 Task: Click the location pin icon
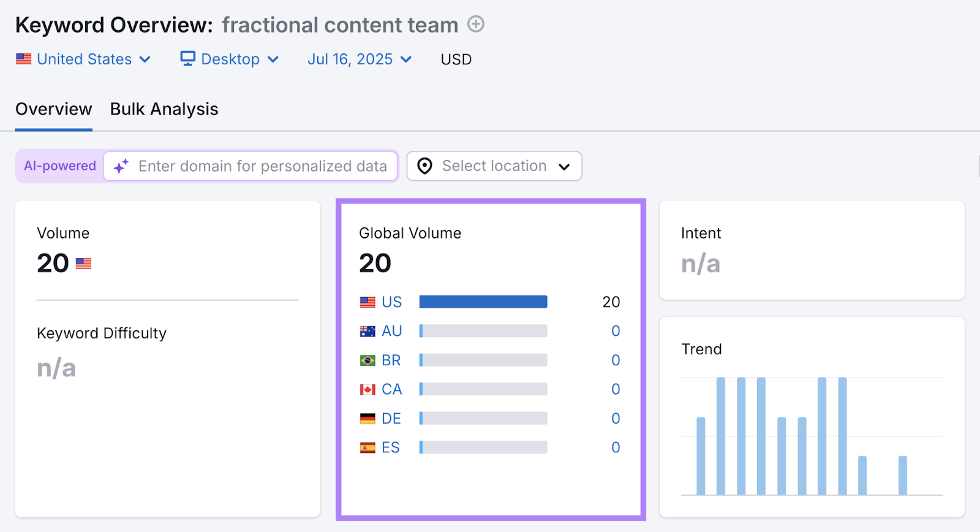pos(424,166)
